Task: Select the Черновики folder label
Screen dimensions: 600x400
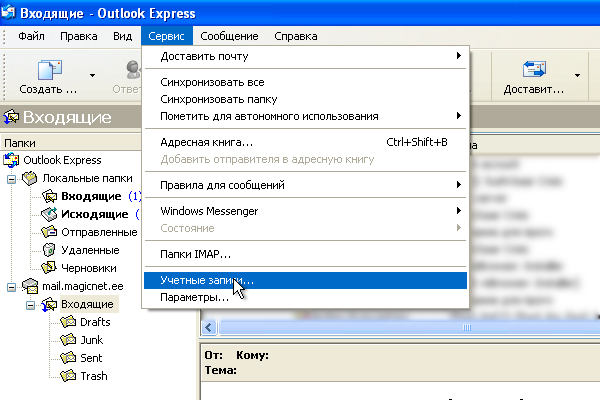Action: coord(89,268)
